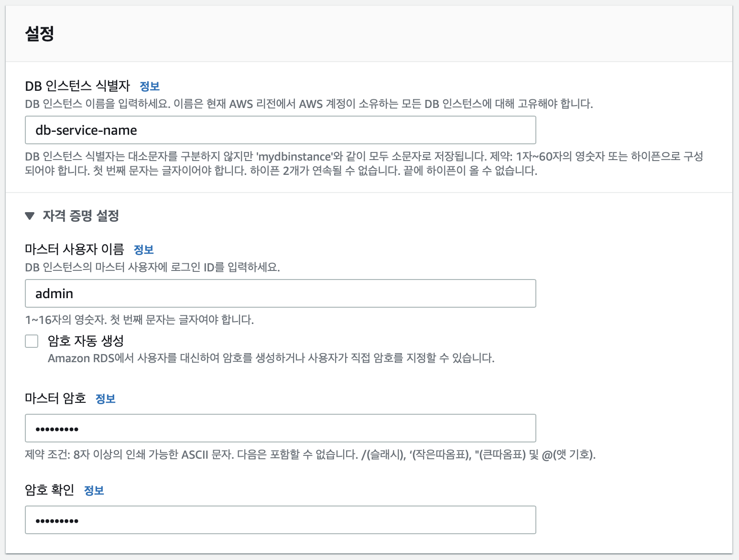
Task: Select the disclosure triangle beside 자격 증명 설정
Action: (x=31, y=216)
